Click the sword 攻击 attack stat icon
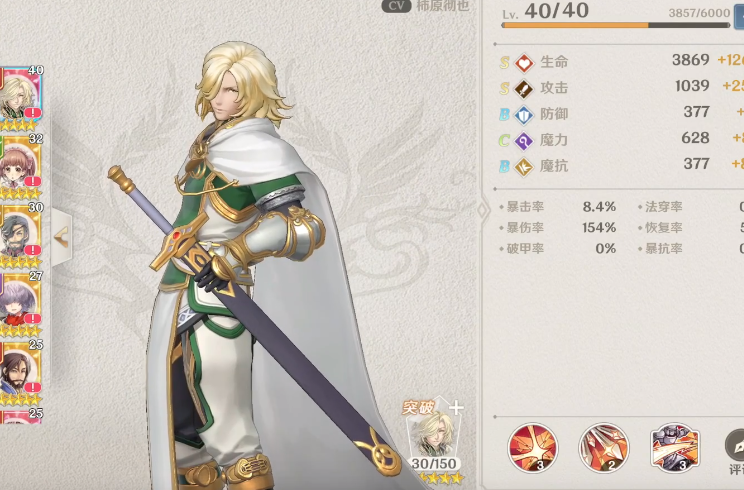The image size is (744, 490). tap(524, 88)
